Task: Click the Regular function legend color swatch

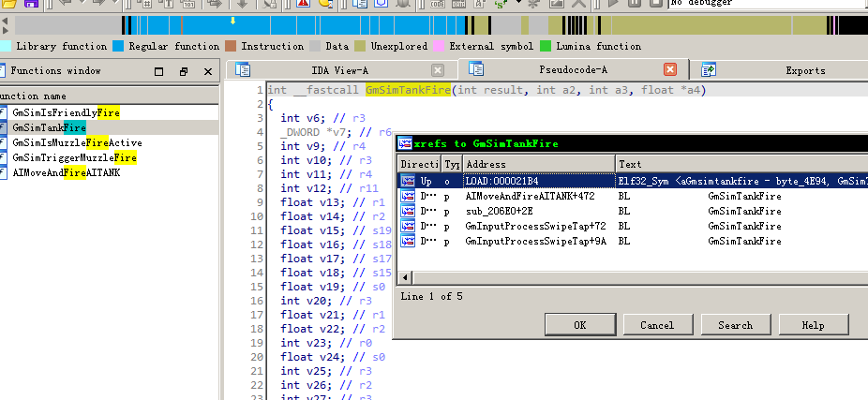Action: pyautogui.click(x=118, y=46)
